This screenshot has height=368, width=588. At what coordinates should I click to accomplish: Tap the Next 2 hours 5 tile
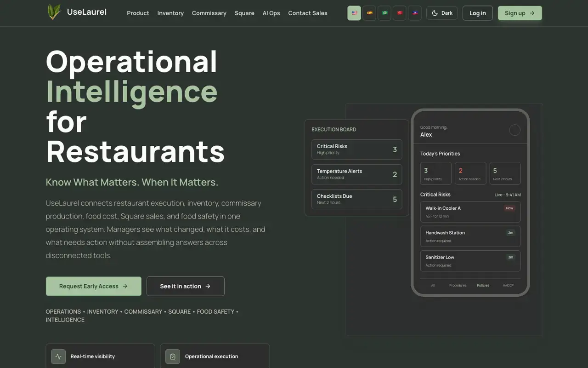505,173
